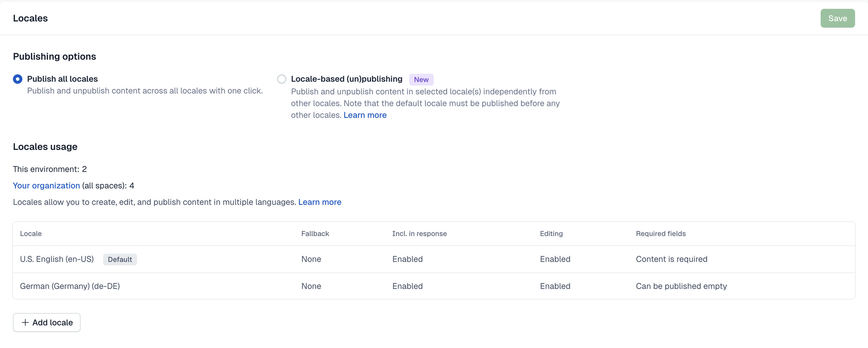Screen dimensions: 868x348
Task: Click the Editing column header
Action: [x=551, y=233]
